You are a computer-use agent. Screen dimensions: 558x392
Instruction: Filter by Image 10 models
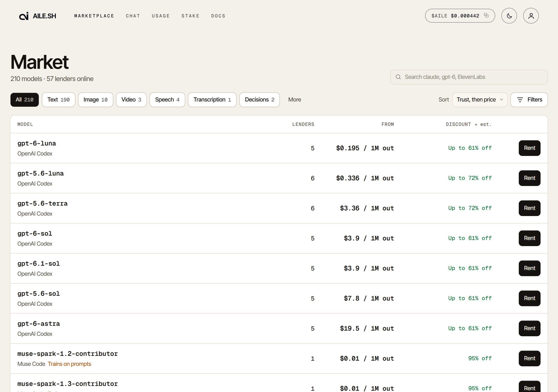95,100
